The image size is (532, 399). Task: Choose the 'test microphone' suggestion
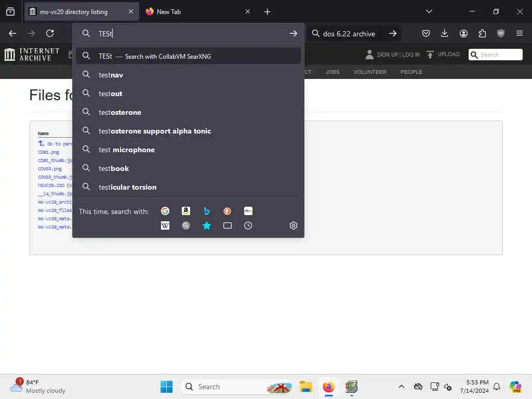[x=188, y=149]
